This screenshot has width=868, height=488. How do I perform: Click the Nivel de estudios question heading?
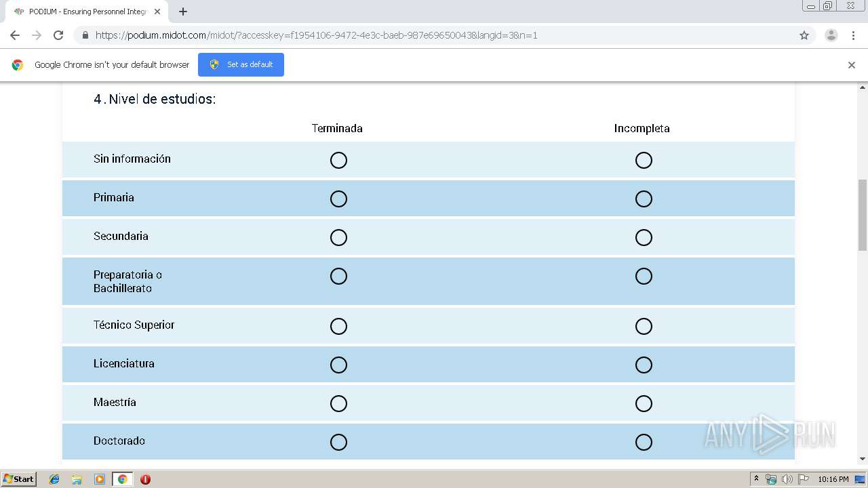click(x=155, y=99)
